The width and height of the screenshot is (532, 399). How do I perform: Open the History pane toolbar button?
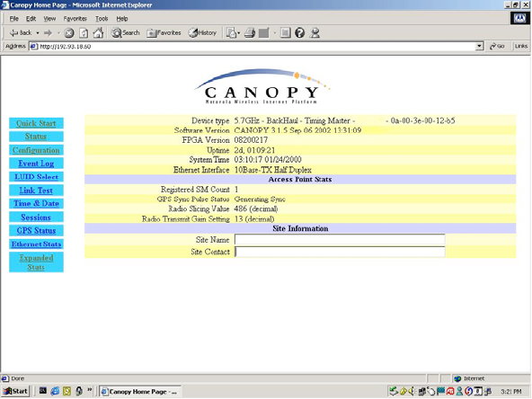coord(202,33)
